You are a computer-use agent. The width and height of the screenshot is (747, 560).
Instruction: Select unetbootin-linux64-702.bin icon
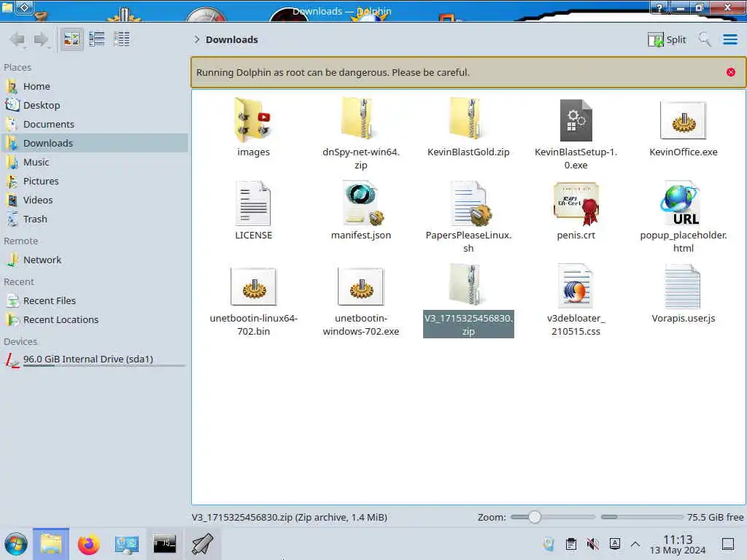tap(253, 287)
